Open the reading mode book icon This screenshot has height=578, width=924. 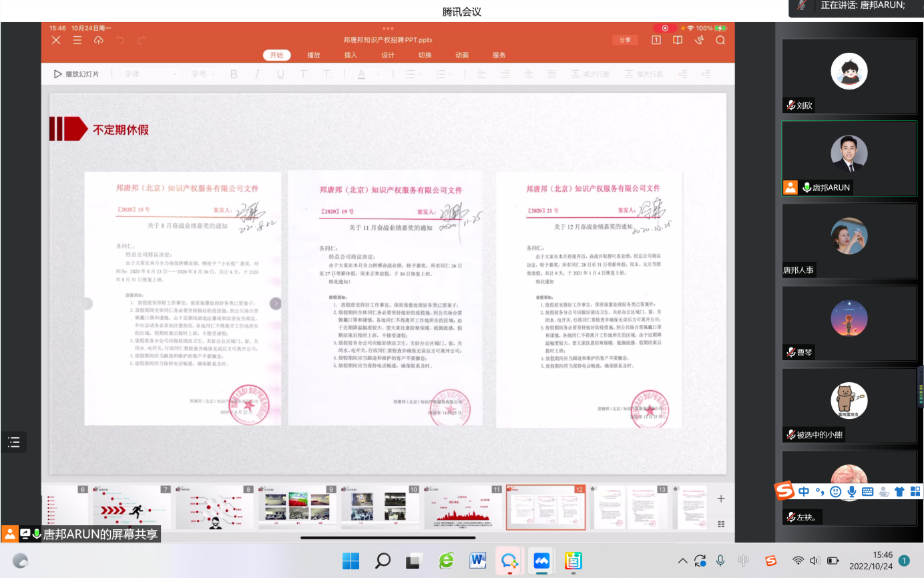pyautogui.click(x=678, y=40)
